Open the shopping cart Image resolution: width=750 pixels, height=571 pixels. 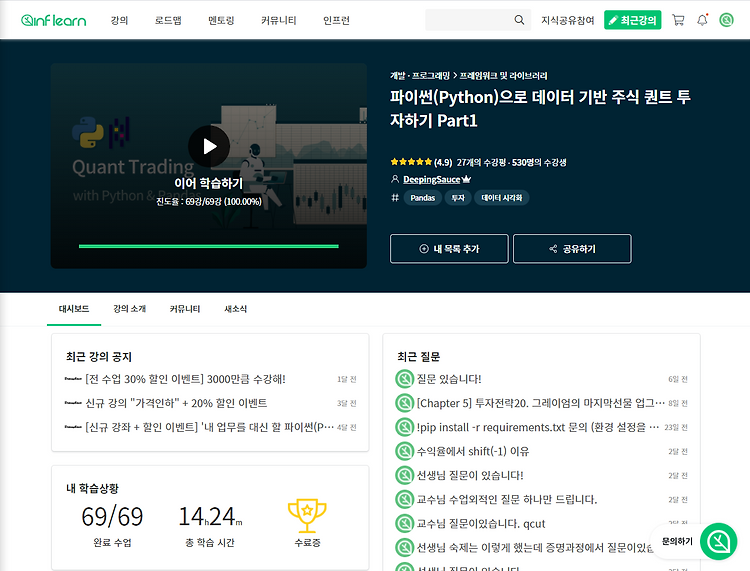pos(678,20)
